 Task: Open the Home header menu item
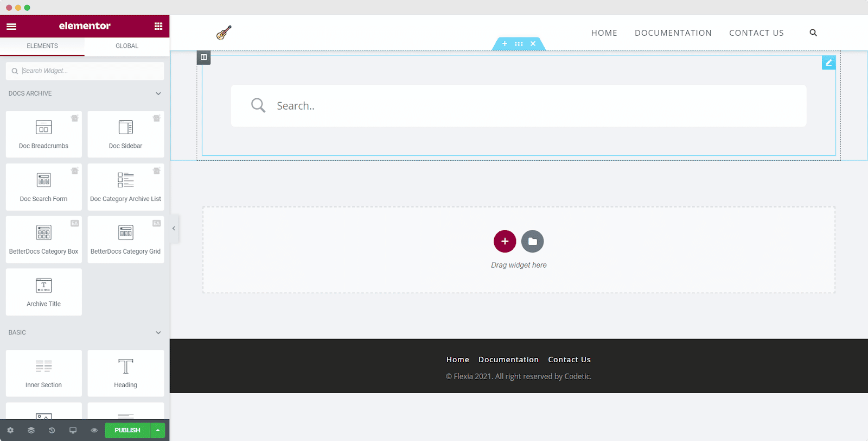point(604,33)
